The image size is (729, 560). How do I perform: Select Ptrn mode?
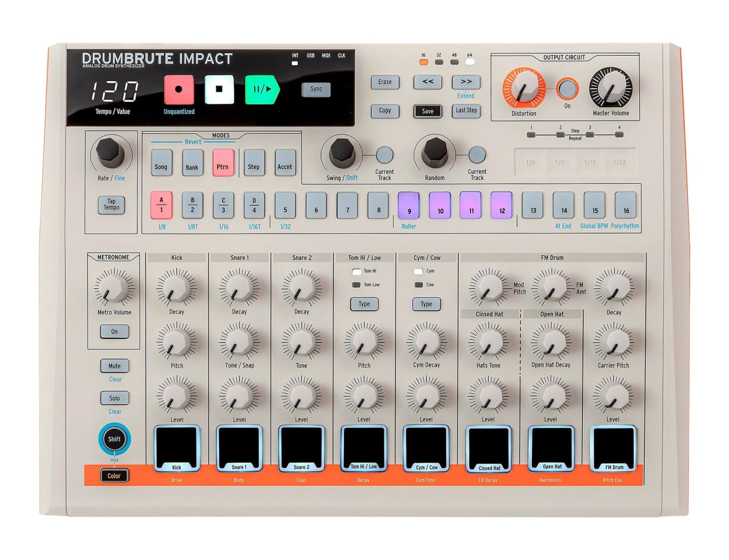[223, 163]
